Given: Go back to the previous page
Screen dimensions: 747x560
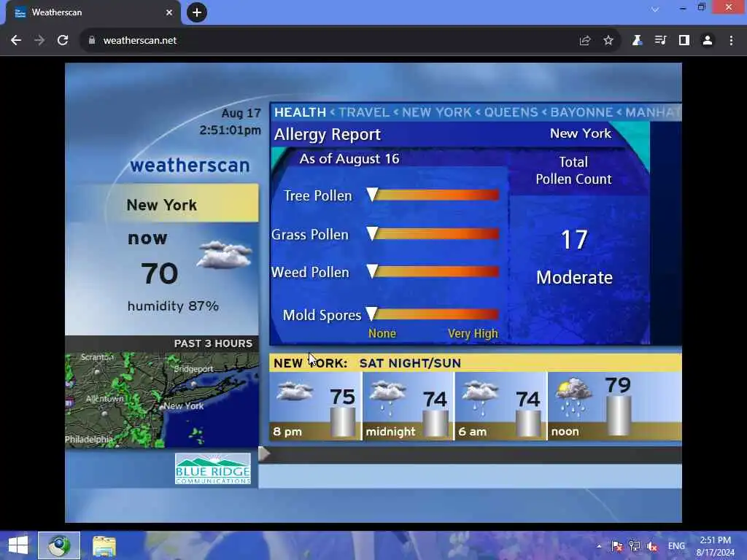Looking at the screenshot, I should coord(16,41).
